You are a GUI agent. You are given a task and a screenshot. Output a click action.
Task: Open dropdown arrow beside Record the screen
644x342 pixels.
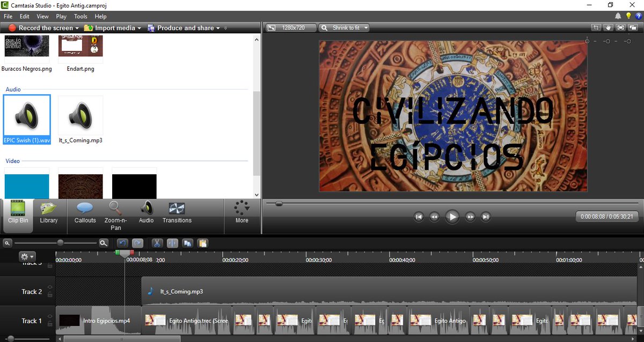[77, 28]
